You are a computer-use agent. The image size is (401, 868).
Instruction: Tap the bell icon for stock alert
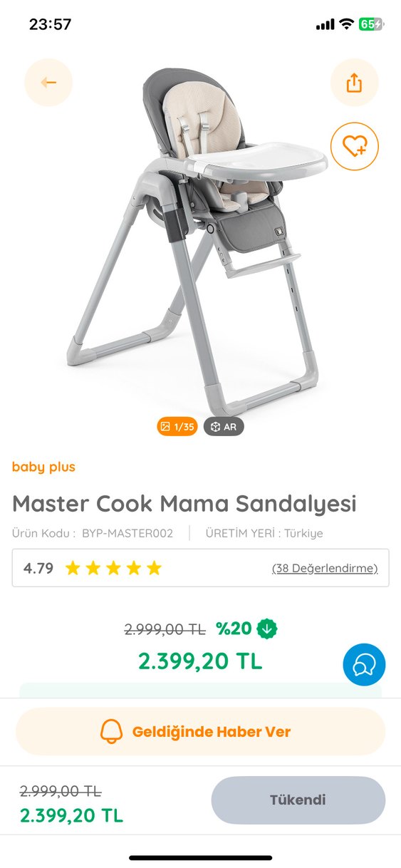coord(111,731)
